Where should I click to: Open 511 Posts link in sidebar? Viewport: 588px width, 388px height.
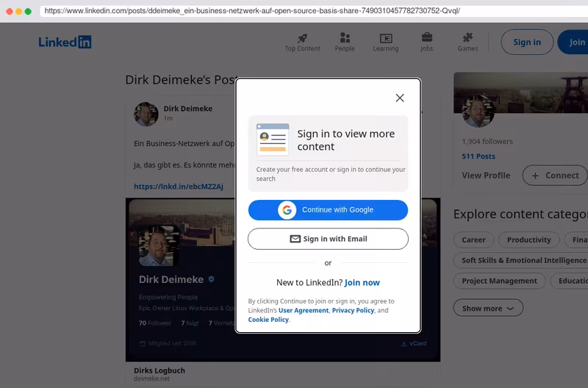click(478, 157)
